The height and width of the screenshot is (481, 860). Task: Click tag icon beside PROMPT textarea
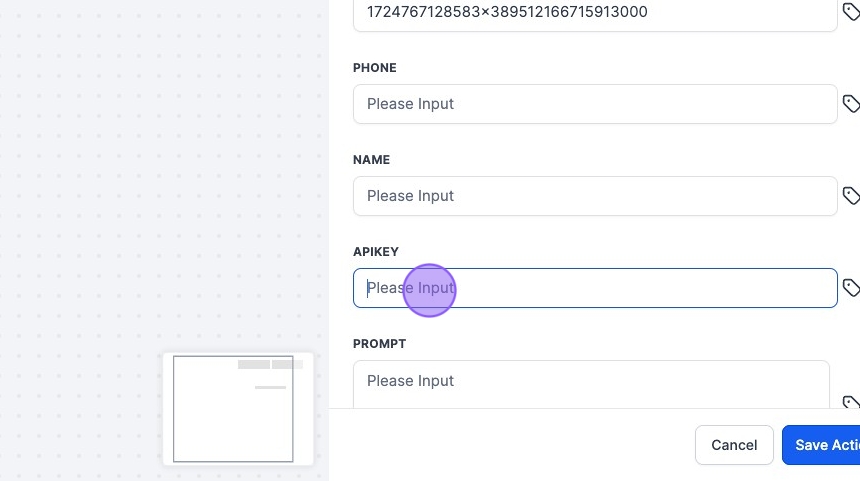click(x=851, y=402)
